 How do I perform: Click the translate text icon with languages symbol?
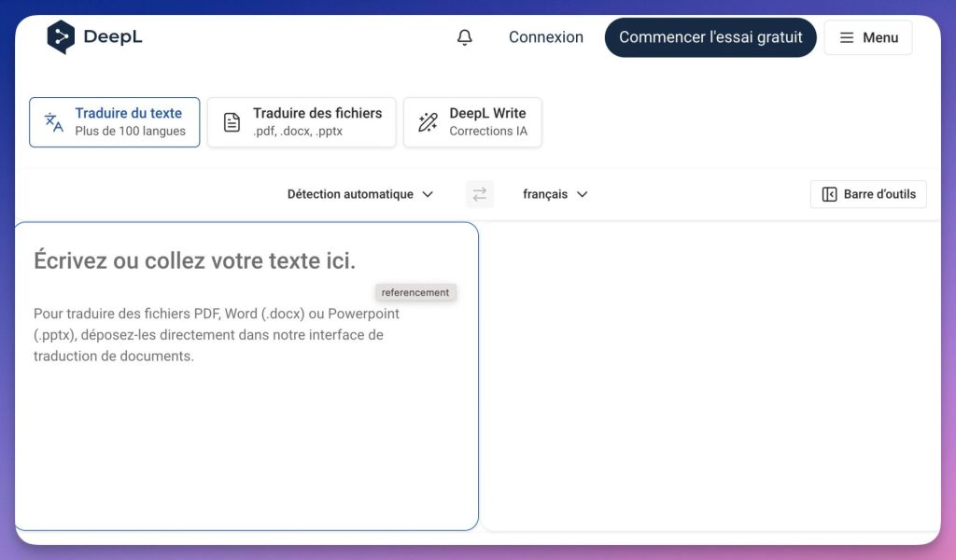point(53,121)
